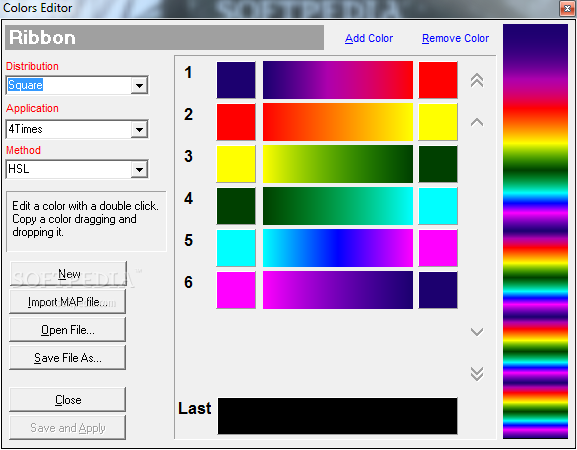Screen dimensions: 577x450
Task: Select row 4 cyan end swatch
Action: coord(438,206)
